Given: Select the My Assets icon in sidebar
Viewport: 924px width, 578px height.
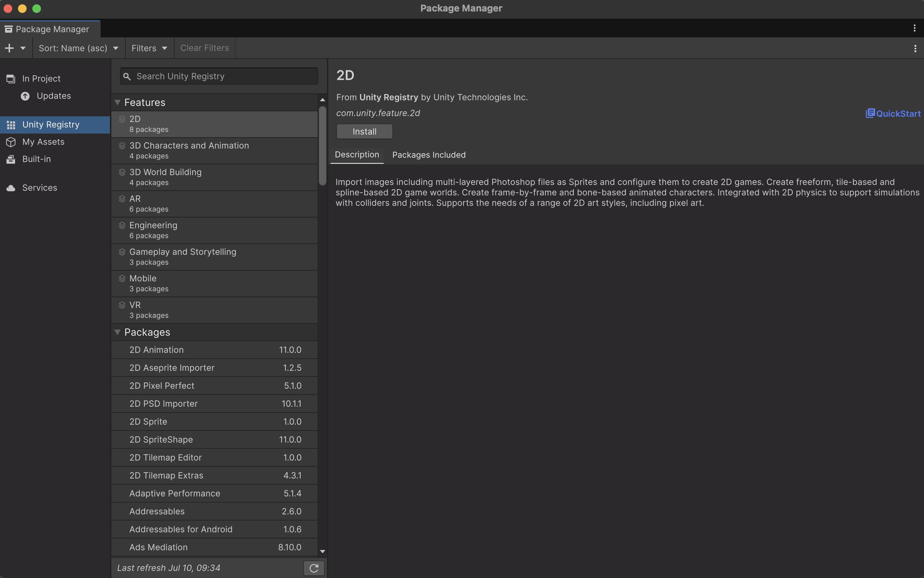Looking at the screenshot, I should pos(11,141).
